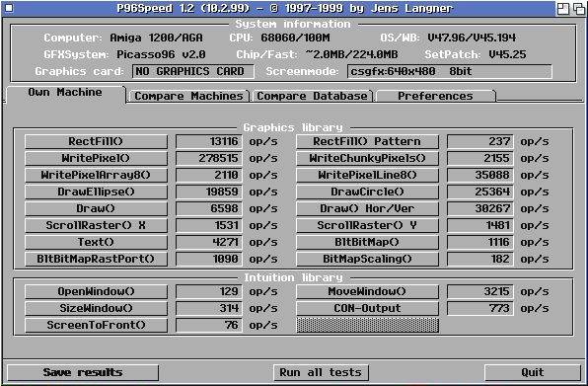Start the SizeWindow() benchmark
The width and height of the screenshot is (588, 386).
96,308
